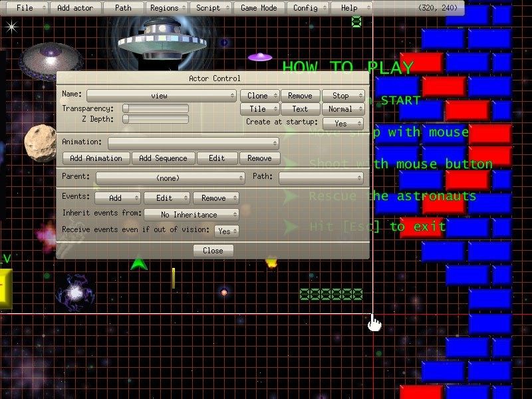532x399 pixels.
Task: Remove an event from the actor
Action: (x=215, y=198)
